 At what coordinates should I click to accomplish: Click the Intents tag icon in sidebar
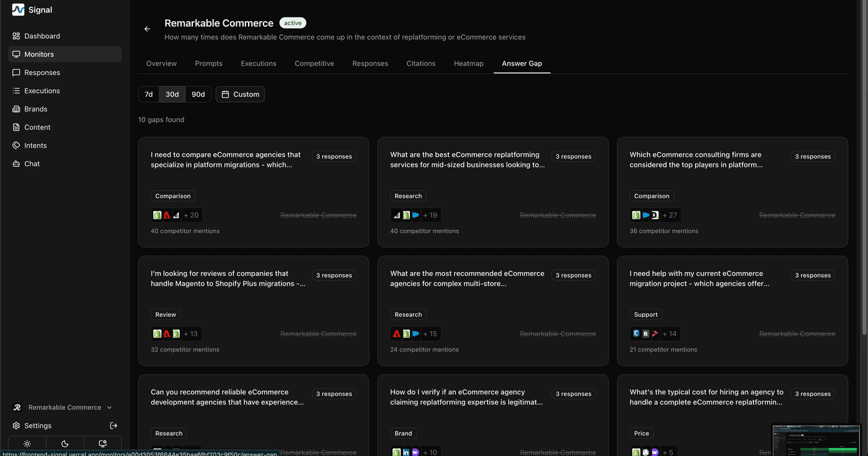(16, 146)
